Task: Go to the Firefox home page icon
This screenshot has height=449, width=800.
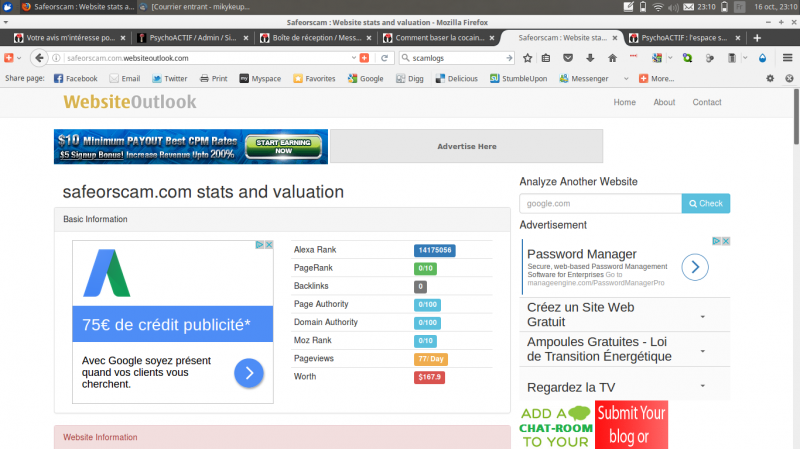Action: click(x=613, y=58)
